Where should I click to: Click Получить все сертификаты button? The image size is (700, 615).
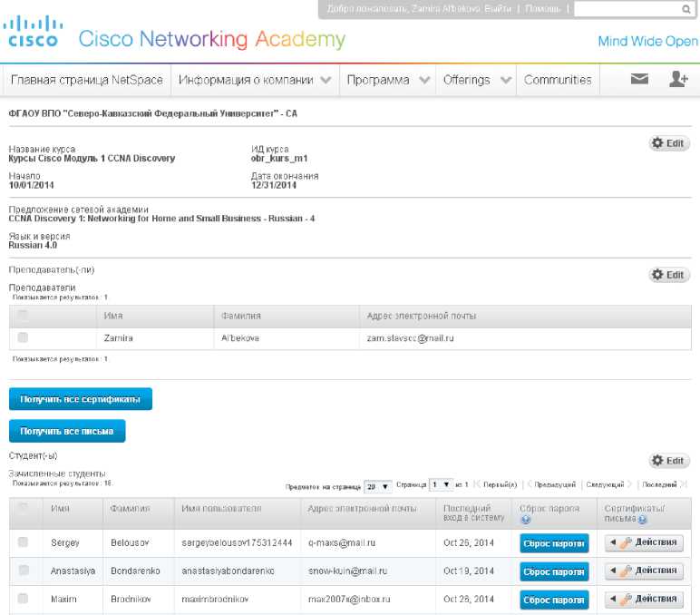81,399
